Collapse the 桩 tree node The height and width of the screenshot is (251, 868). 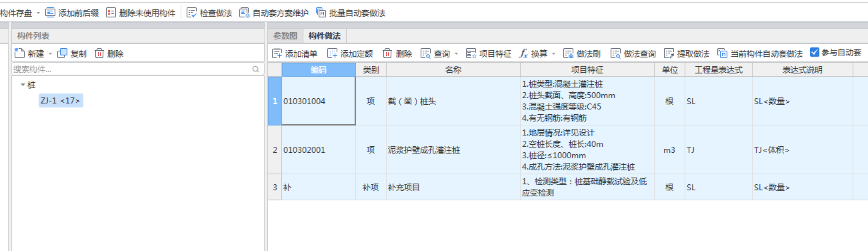point(22,85)
